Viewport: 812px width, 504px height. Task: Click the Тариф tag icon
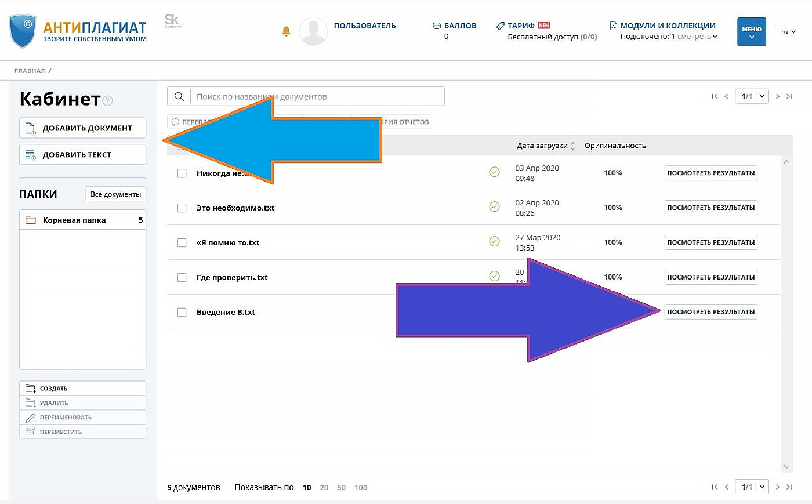click(x=501, y=26)
